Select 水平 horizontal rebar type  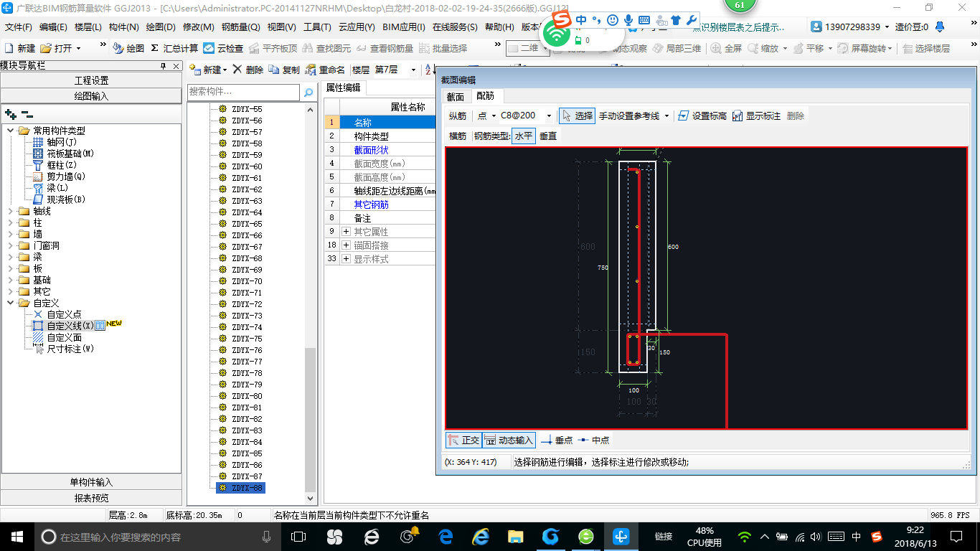(524, 136)
